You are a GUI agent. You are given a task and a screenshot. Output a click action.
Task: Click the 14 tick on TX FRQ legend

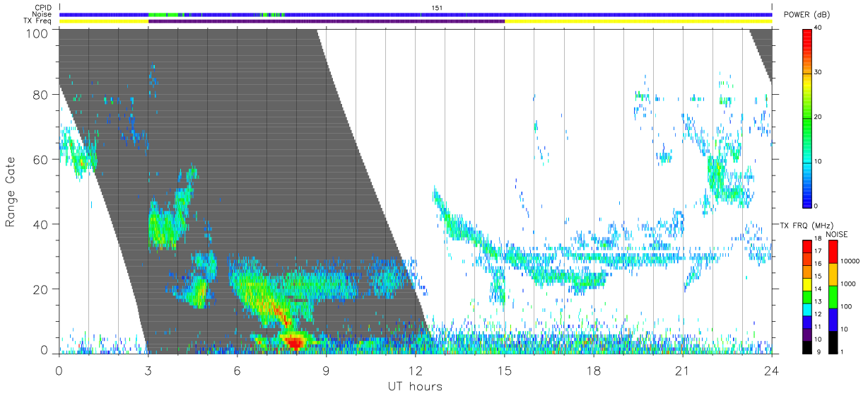tap(818, 289)
